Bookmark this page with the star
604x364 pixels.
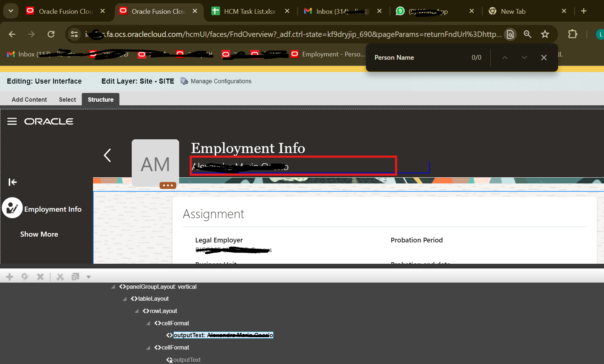click(545, 34)
